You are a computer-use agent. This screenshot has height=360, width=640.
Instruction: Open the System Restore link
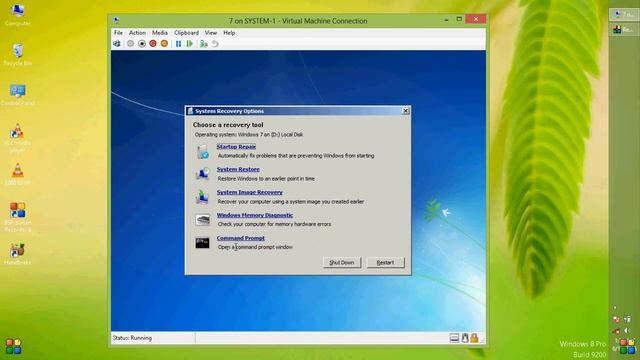click(x=238, y=169)
